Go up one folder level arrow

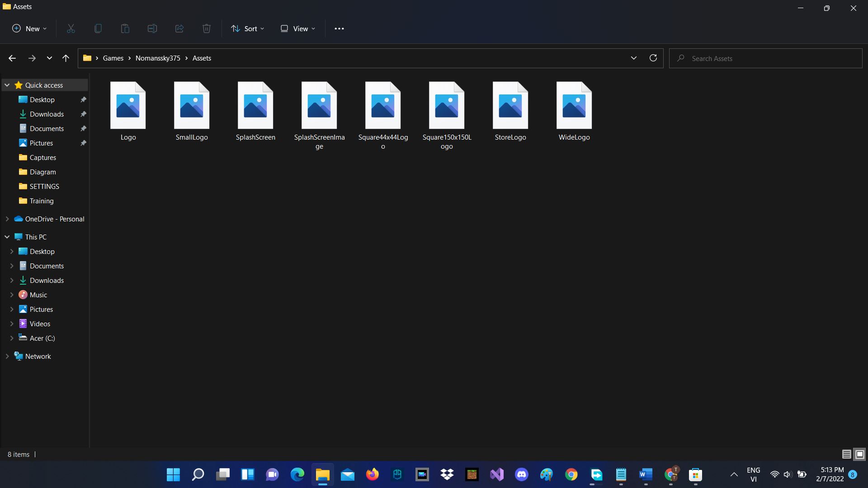66,58
